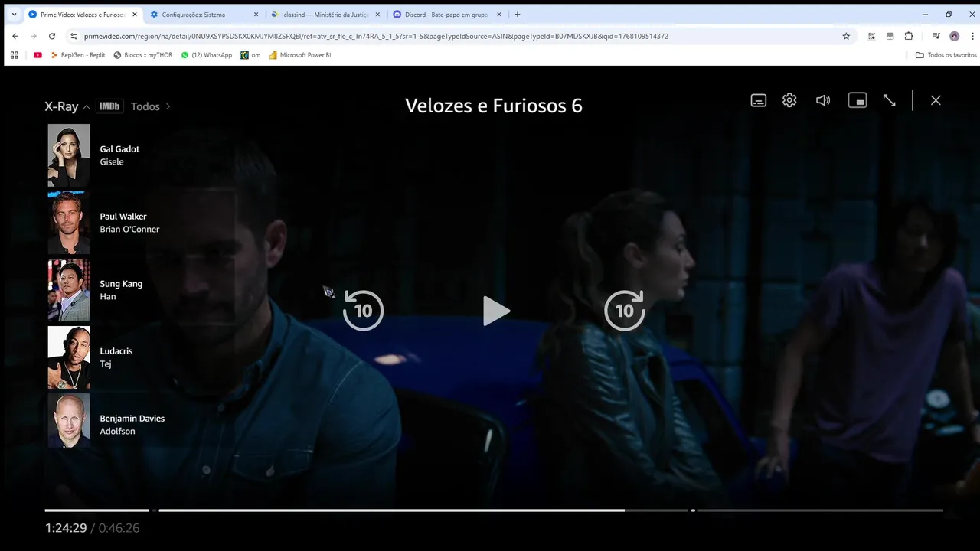Open the YouTube bookmark

[38, 55]
